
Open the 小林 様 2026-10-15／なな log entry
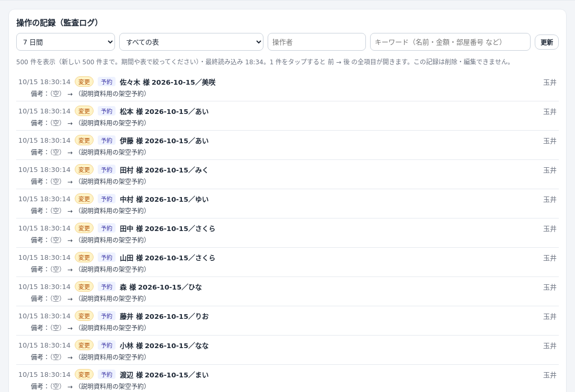pyautogui.click(x=287, y=351)
